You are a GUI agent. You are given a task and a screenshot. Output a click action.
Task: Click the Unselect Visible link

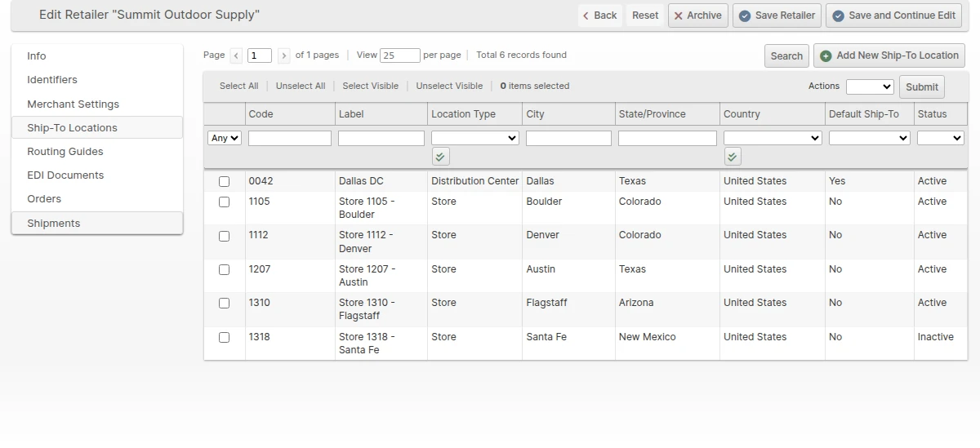tap(449, 86)
